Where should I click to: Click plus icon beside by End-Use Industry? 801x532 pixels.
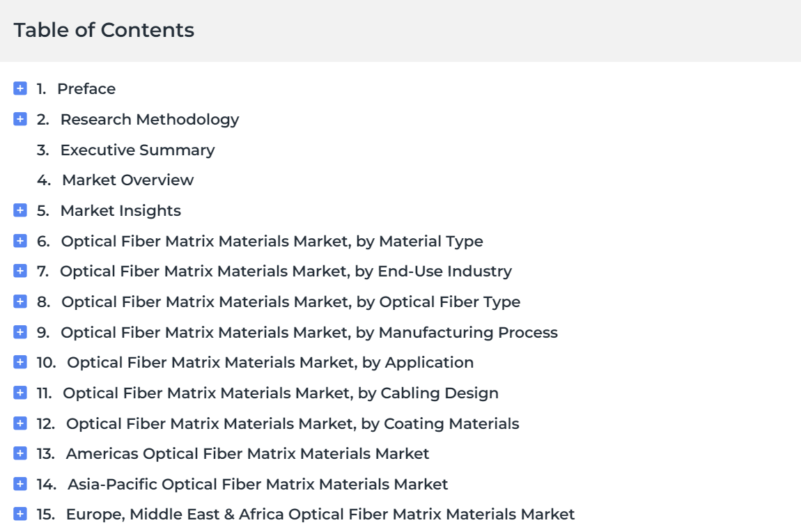(x=20, y=271)
